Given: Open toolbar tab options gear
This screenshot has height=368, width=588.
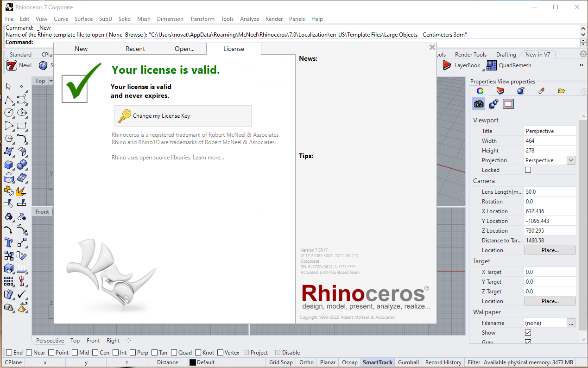Looking at the screenshot, I should coord(583,54).
